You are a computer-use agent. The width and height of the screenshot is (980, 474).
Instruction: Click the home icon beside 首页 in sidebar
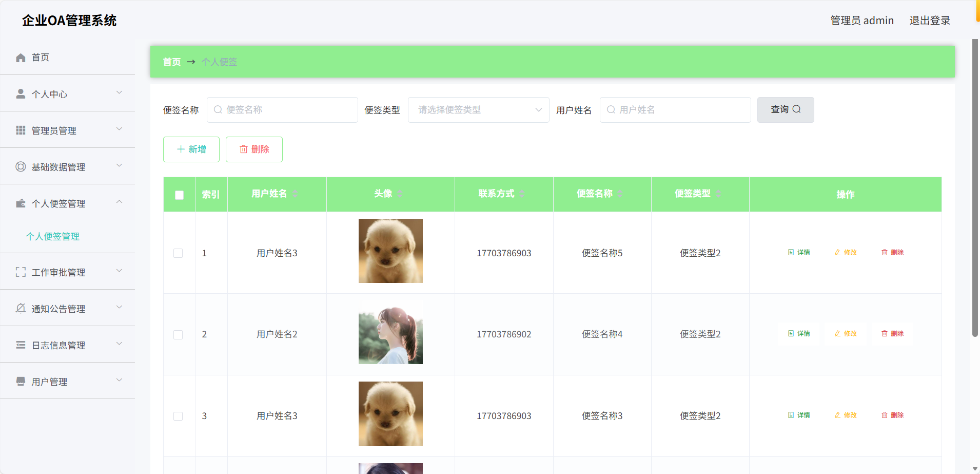coord(21,58)
